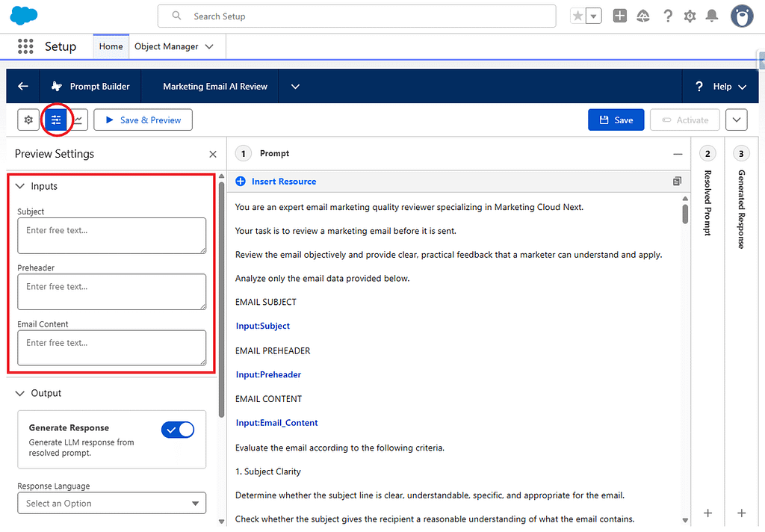This screenshot has height=532, width=765.
Task: Select the Input:Email_Content merge field
Action: click(x=276, y=423)
